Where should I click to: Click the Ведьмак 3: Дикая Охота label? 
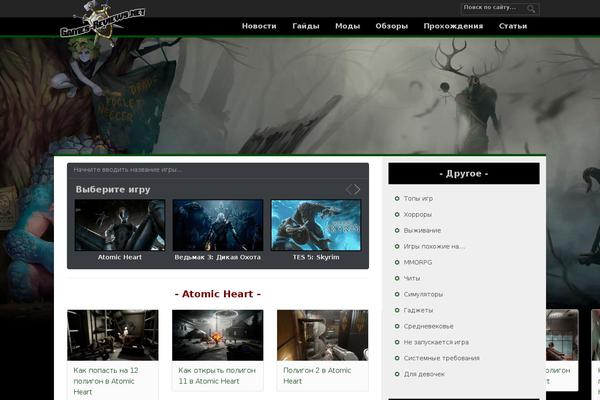pyautogui.click(x=218, y=257)
